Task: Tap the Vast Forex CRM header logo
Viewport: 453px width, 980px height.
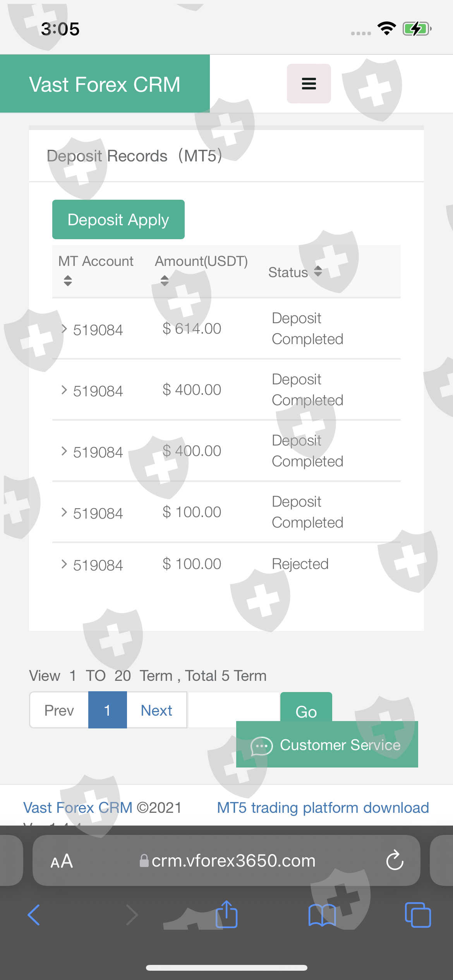Action: [105, 84]
